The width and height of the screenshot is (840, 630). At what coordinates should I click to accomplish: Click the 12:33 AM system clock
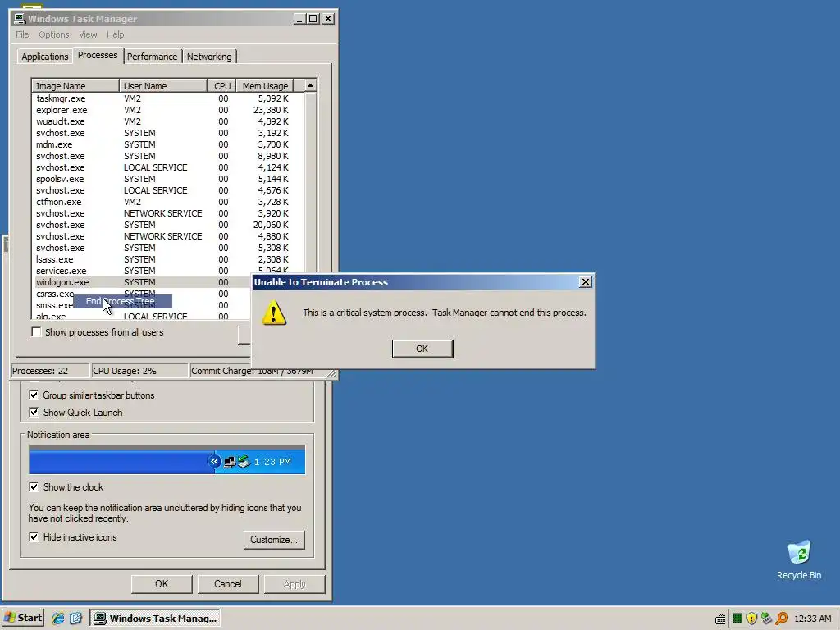pyautogui.click(x=812, y=619)
